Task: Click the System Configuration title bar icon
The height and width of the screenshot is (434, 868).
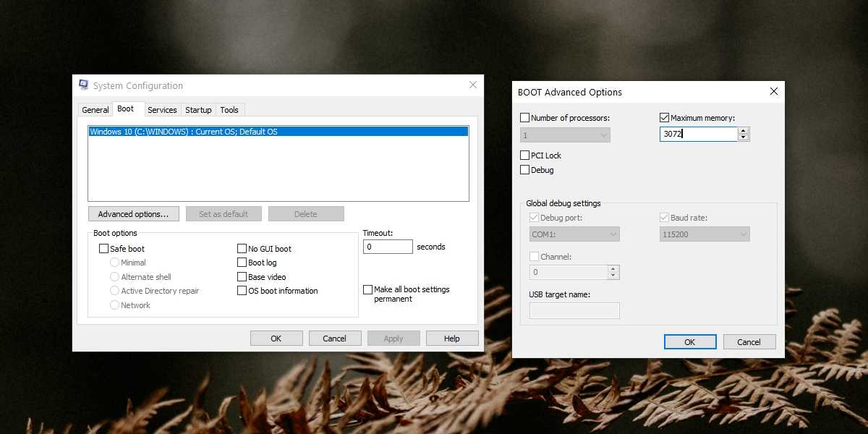Action: click(x=84, y=85)
